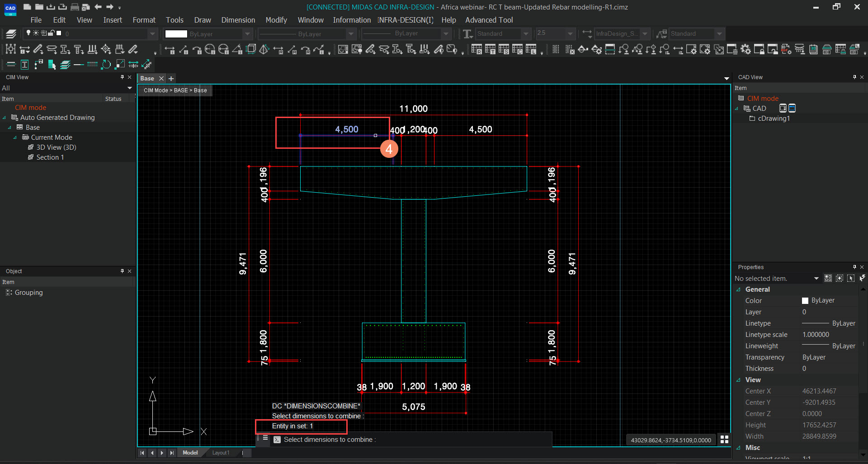Click the teal rotate arrows icon

coord(106,65)
